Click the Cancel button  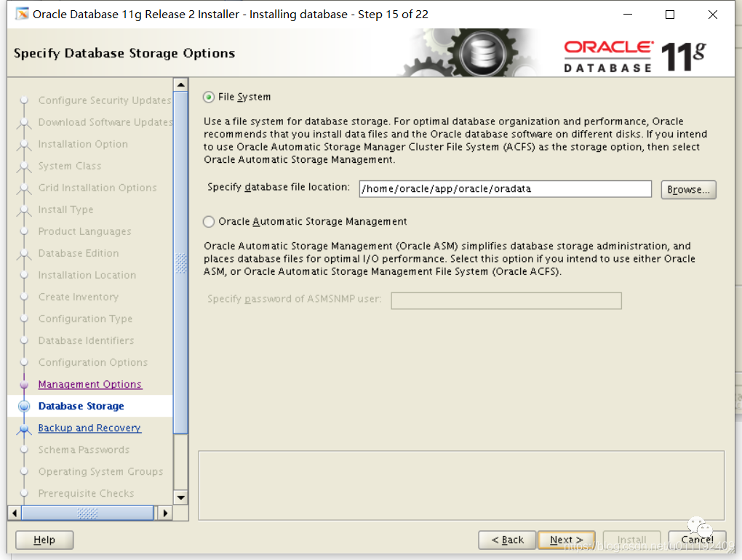pos(697,540)
